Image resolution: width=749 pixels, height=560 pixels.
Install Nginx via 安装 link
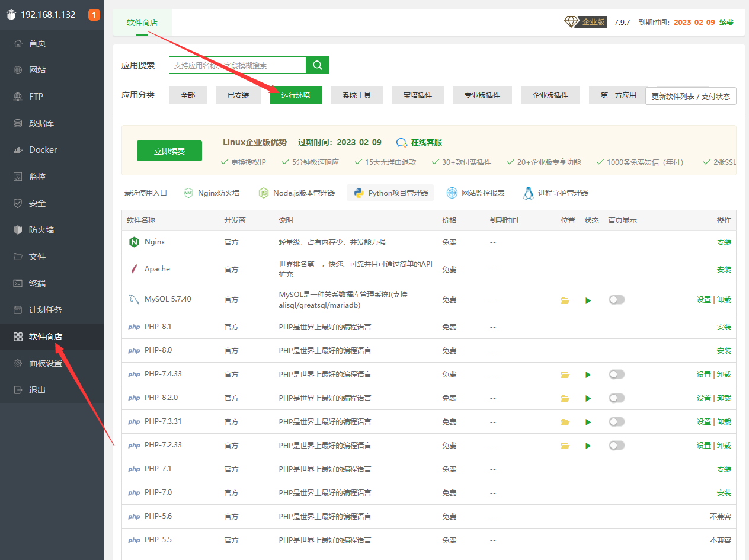pyautogui.click(x=724, y=242)
